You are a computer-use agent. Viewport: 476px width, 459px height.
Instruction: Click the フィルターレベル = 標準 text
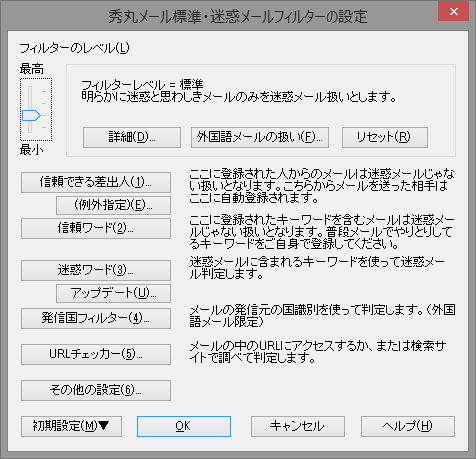coord(142,85)
